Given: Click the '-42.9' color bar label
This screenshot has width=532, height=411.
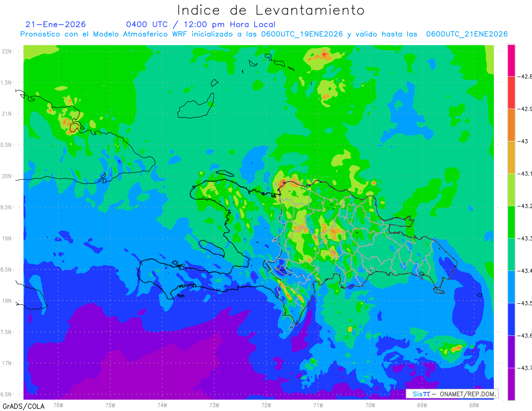Looking at the screenshot, I should (525, 109).
